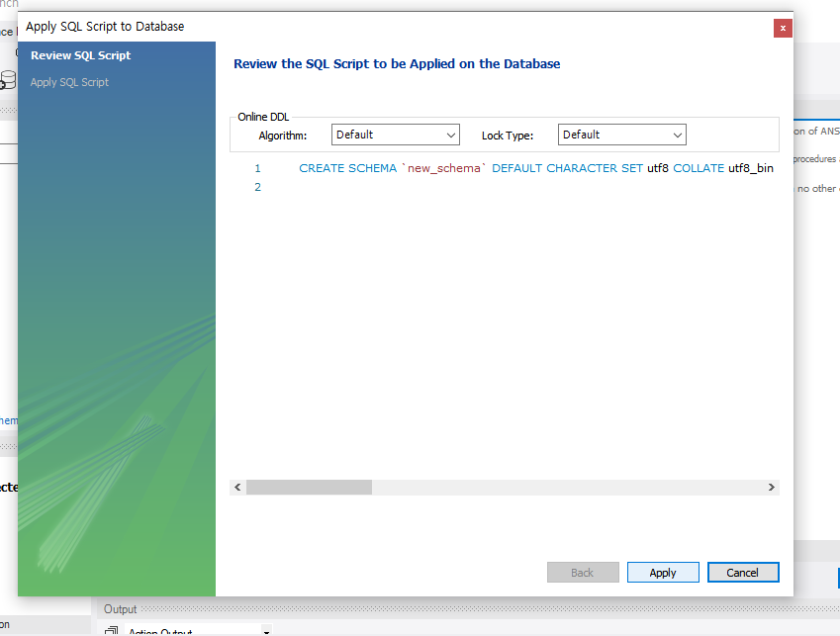Viewport: 840px width, 636px height.
Task: Click the horizontal scrollbar left arrow
Action: pos(237,488)
